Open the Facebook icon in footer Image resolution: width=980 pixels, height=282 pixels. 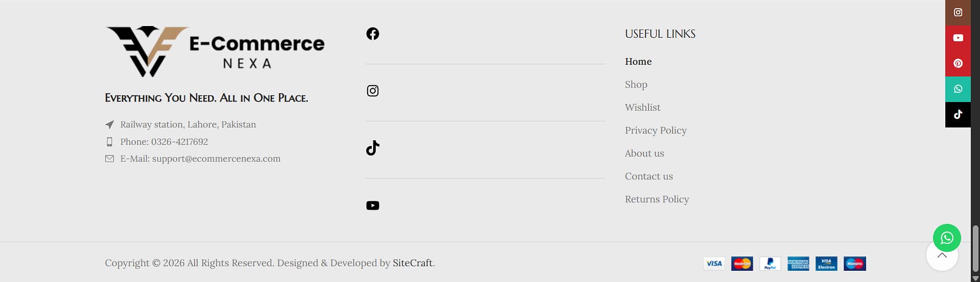tap(373, 34)
